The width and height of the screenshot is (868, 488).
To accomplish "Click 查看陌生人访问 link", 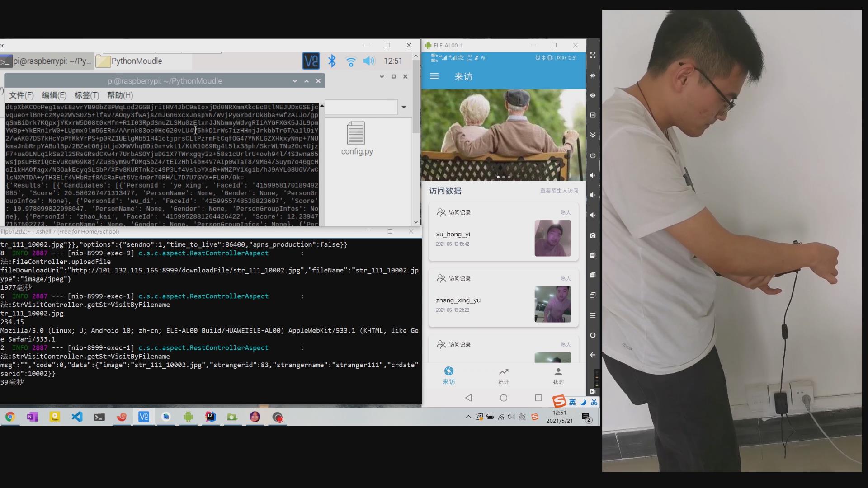I will pos(559,191).
